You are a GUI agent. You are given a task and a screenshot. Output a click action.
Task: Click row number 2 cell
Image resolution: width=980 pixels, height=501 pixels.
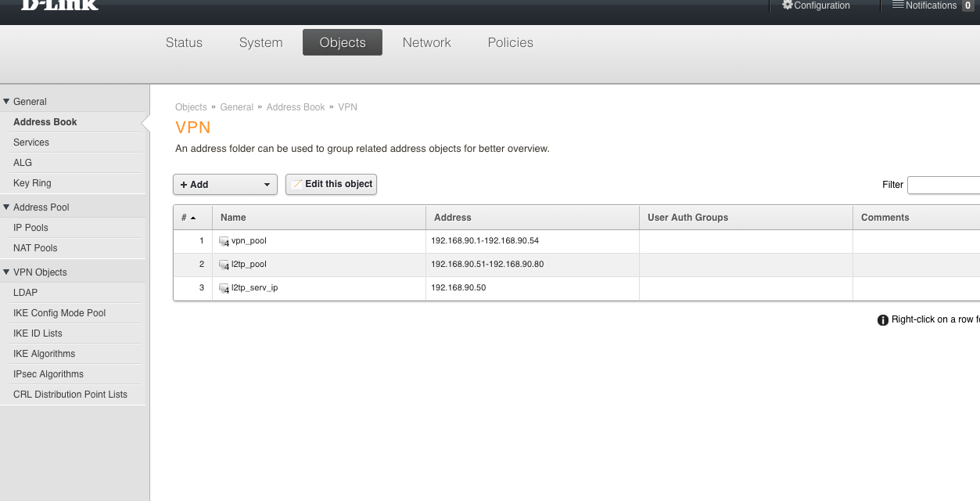pos(192,265)
